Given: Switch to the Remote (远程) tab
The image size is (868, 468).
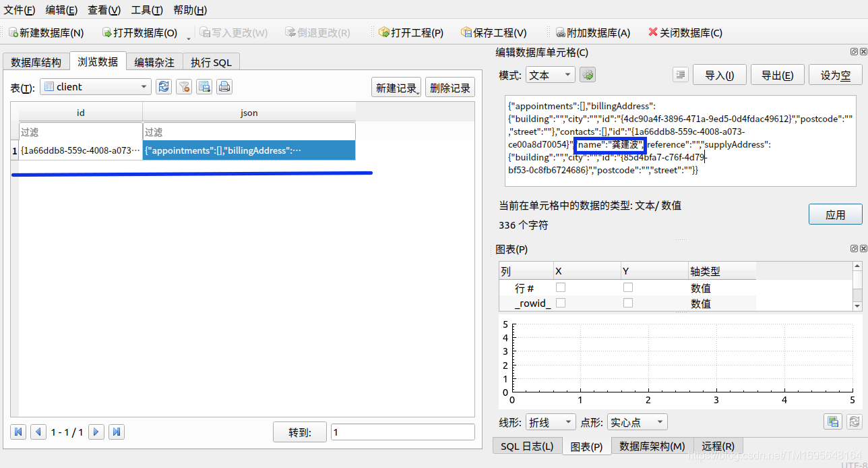Looking at the screenshot, I should click(718, 446).
